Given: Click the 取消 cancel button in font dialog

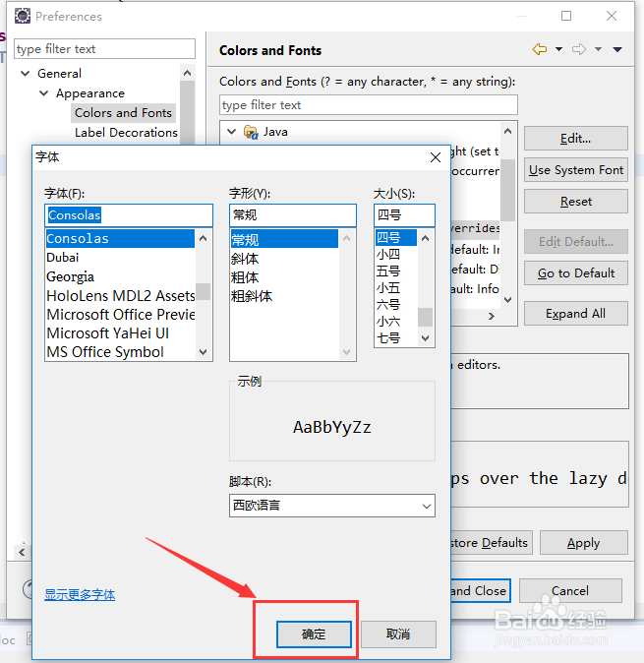Looking at the screenshot, I should click(398, 634).
